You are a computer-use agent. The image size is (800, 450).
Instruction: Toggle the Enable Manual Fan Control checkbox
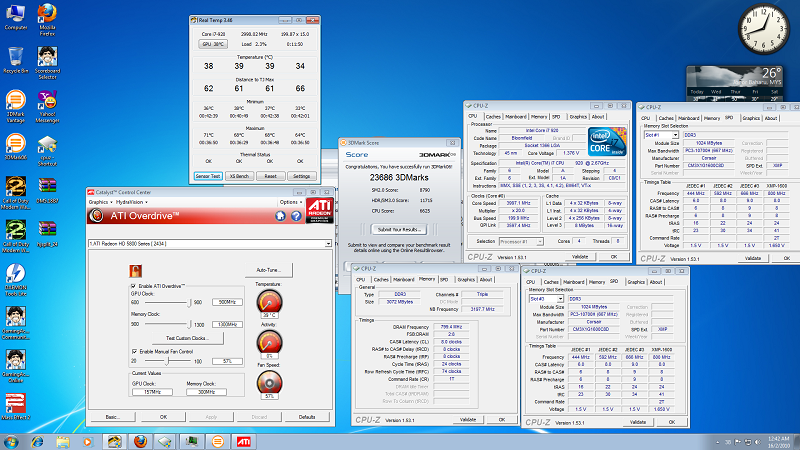click(x=136, y=351)
